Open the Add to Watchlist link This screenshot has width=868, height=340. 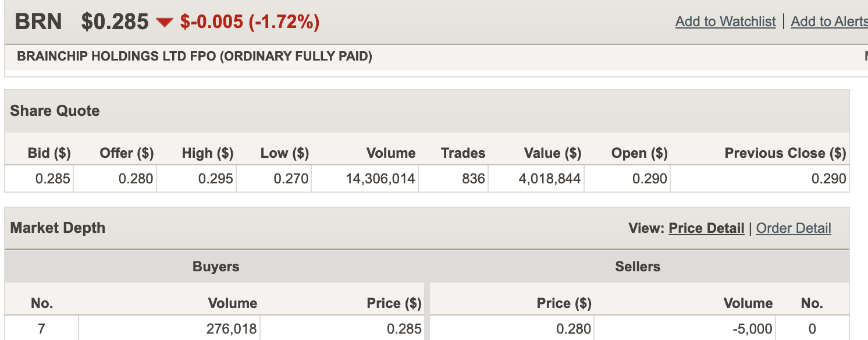pos(725,22)
